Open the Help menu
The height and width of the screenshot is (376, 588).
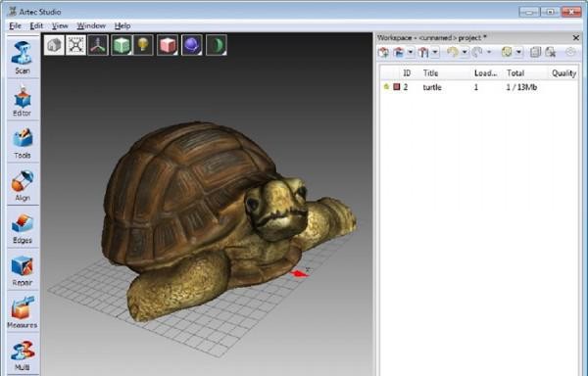122,25
